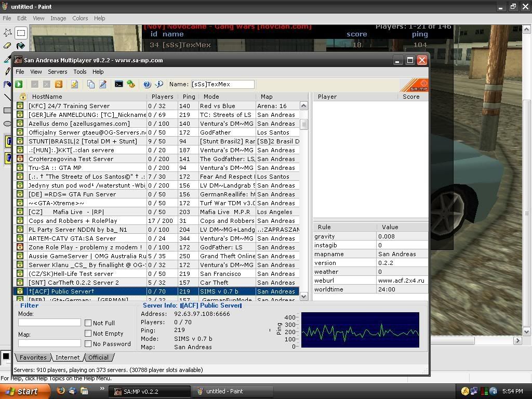The width and height of the screenshot is (532, 399).
Task: Select Paint's Free-Form Select tool
Action: (7, 33)
